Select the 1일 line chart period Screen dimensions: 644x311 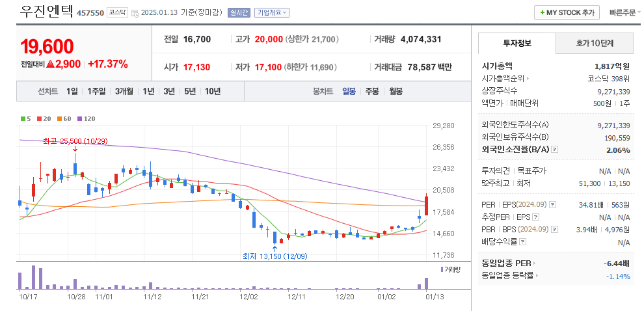72,91
